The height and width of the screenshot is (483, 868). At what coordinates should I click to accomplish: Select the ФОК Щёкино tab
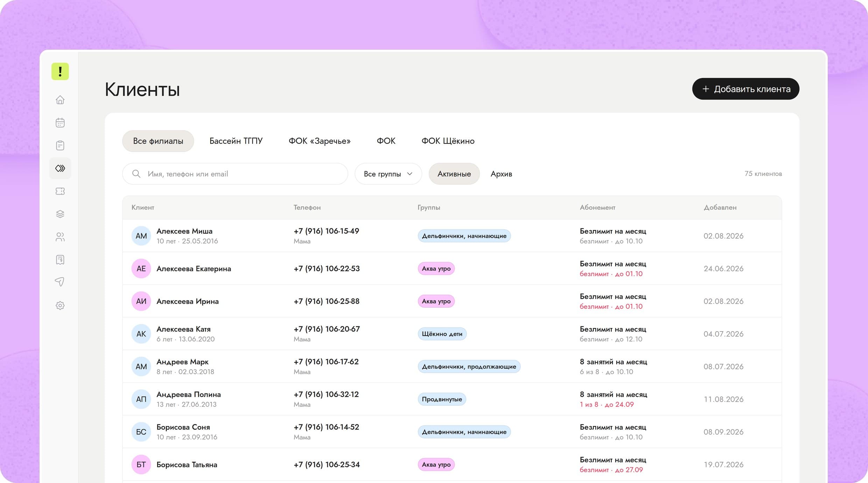point(448,141)
